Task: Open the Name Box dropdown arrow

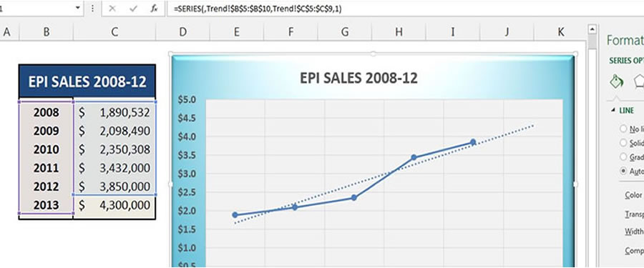Action: coord(78,8)
